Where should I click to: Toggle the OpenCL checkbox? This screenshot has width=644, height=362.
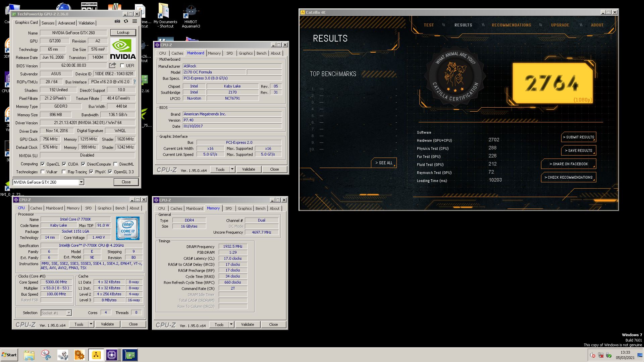43,164
